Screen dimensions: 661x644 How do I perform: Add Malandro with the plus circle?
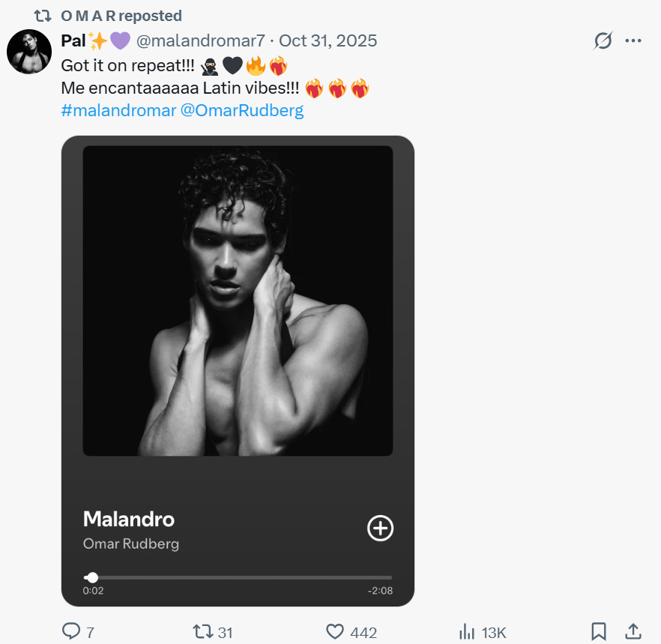380,528
